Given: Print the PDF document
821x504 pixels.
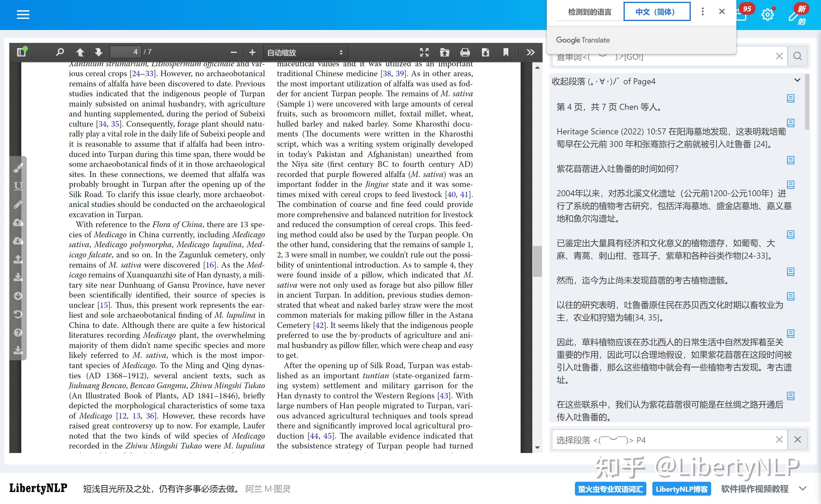Looking at the screenshot, I should pyautogui.click(x=465, y=52).
